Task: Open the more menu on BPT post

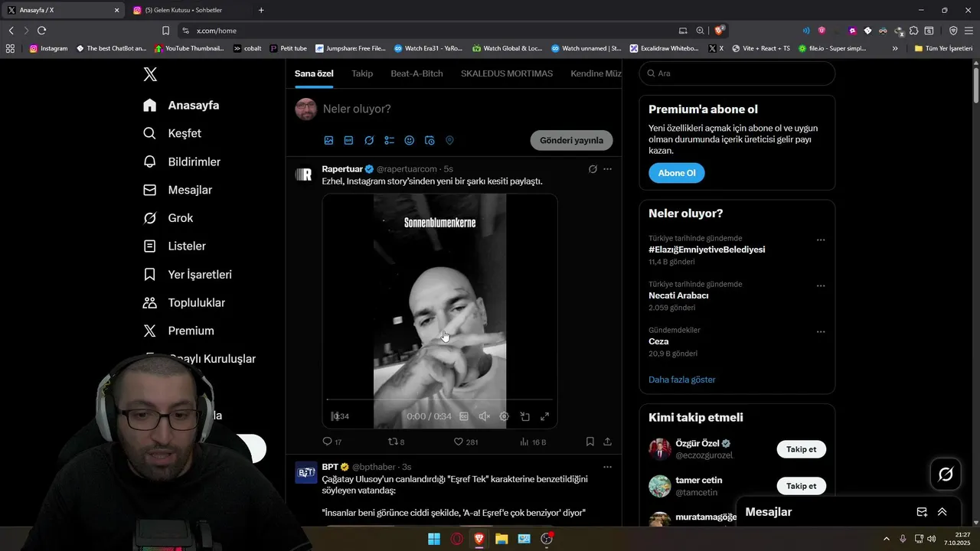Action: click(x=608, y=467)
